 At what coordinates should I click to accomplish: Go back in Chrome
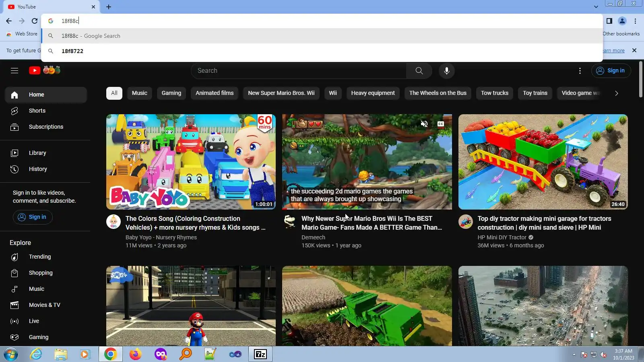point(9,21)
